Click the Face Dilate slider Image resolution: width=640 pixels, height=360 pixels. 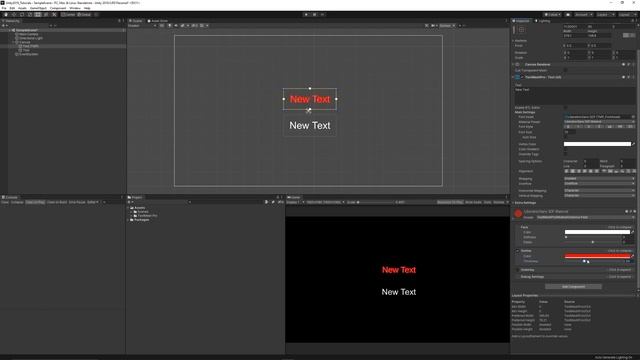point(594,242)
